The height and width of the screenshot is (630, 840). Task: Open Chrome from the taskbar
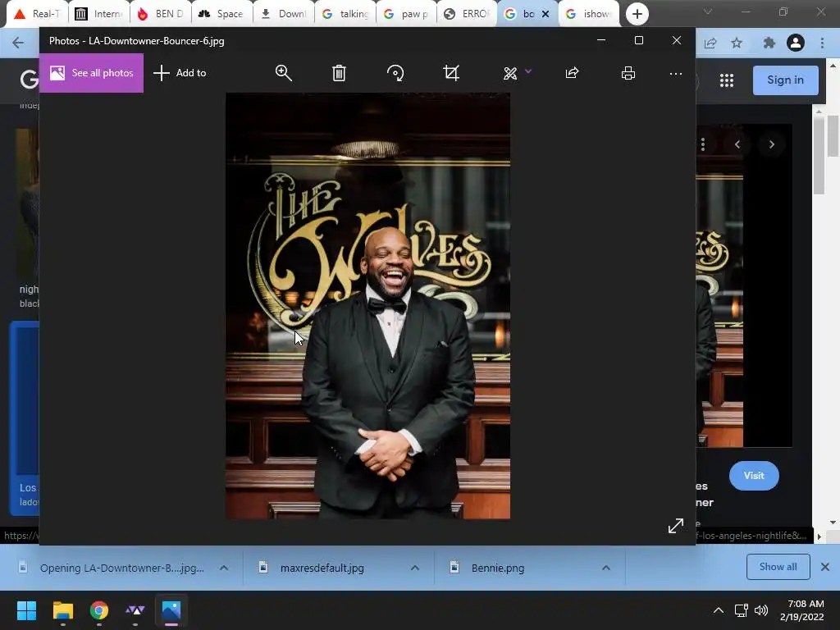click(99, 610)
